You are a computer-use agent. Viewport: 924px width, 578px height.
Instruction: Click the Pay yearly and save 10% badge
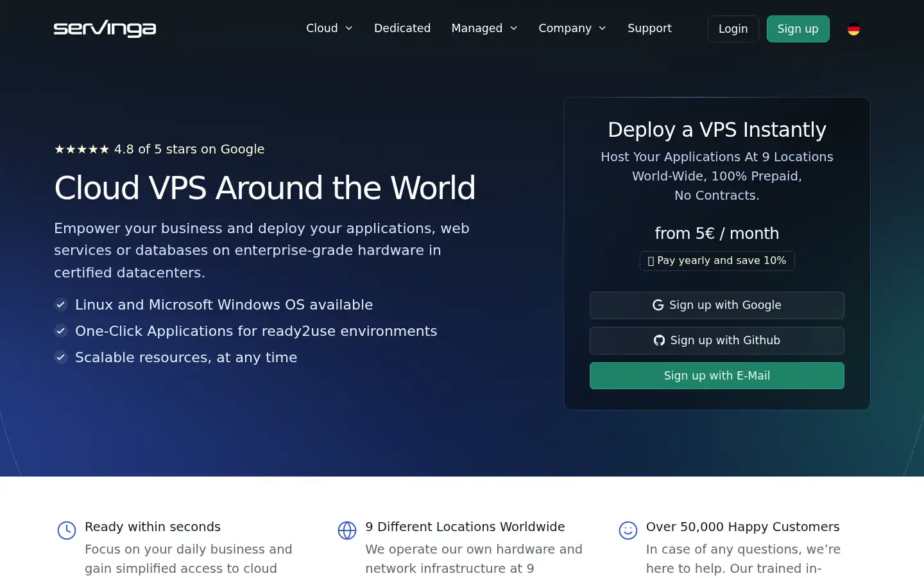coord(717,261)
